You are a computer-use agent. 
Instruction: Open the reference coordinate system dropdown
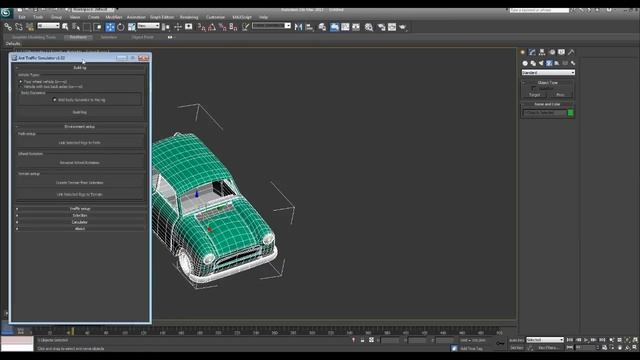point(148,26)
